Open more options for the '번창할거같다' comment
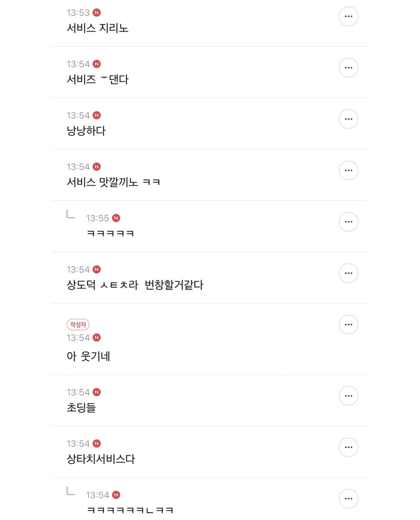This screenshot has width=420, height=520. click(x=348, y=273)
